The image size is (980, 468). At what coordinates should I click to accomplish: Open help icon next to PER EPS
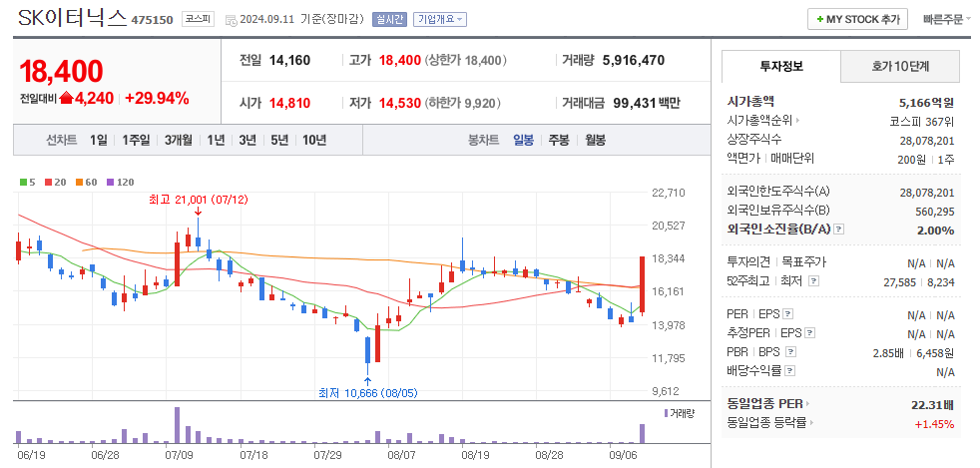pyautogui.click(x=788, y=314)
